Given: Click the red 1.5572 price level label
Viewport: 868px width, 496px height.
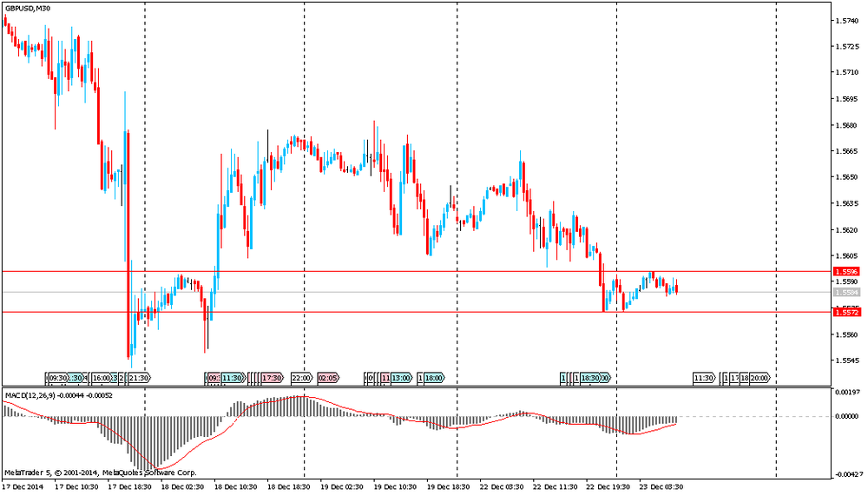Looking at the screenshot, I should (845, 312).
